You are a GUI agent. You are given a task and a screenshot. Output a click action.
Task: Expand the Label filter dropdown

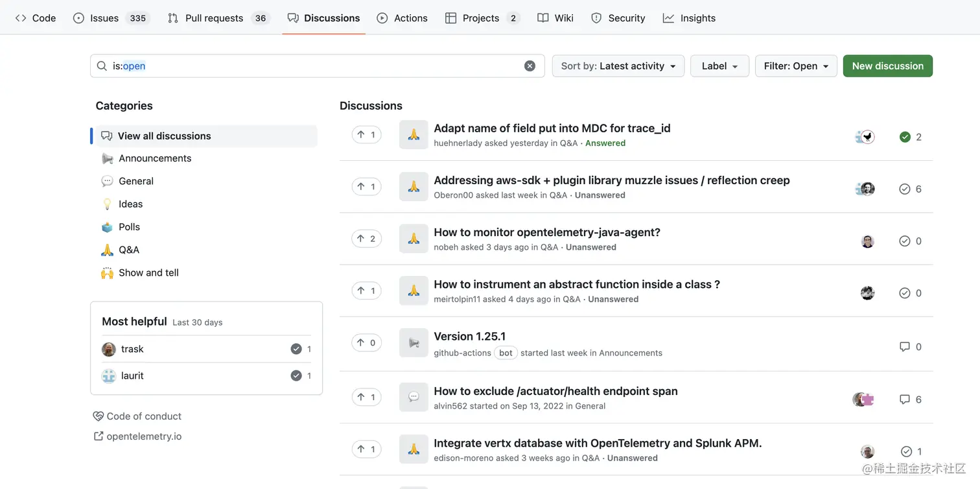(719, 66)
